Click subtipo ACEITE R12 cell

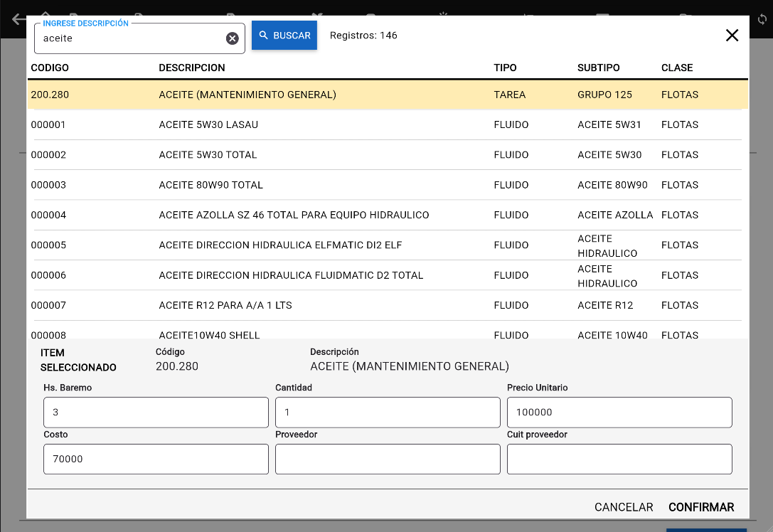coord(605,305)
